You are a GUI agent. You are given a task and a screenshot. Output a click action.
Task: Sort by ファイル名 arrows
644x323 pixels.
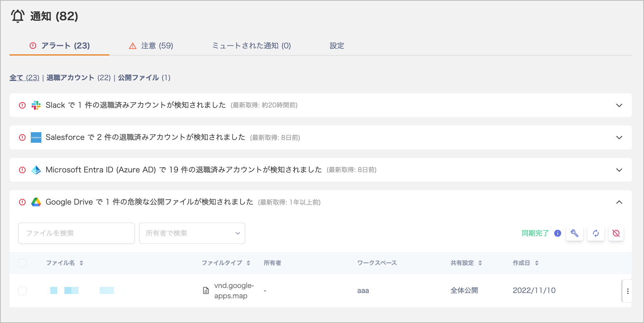point(81,263)
